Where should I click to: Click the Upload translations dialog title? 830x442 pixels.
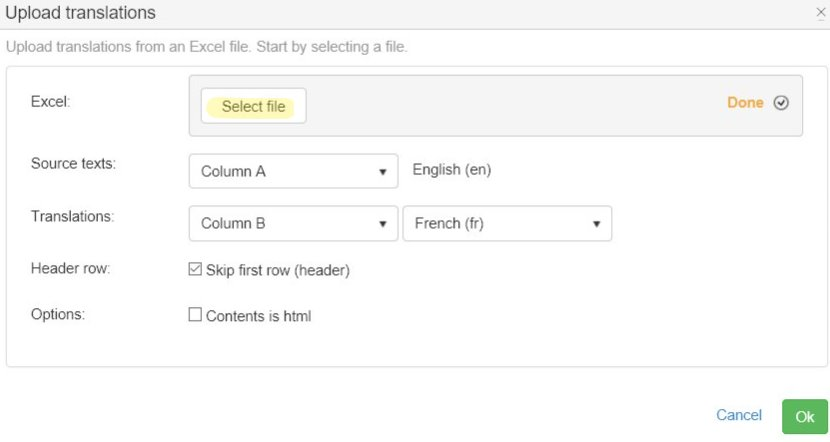[80, 13]
